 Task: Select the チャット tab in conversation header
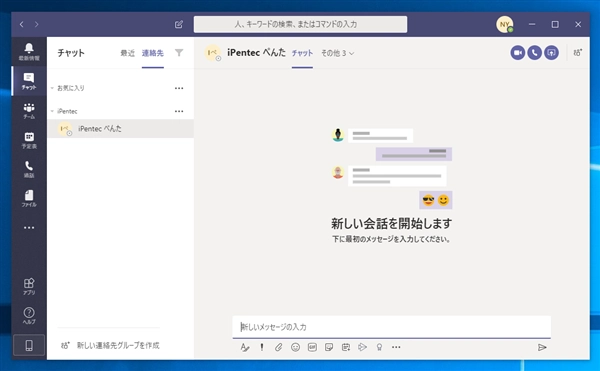[302, 53]
